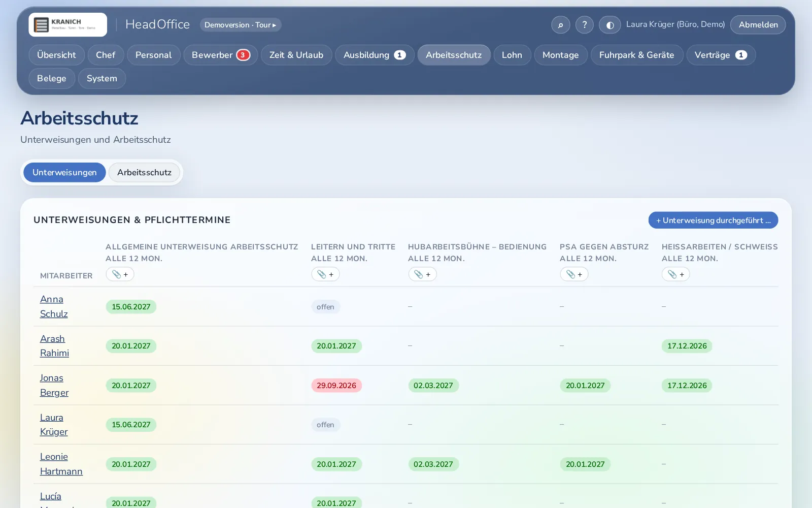Open Jonas Berger employee link

[x=54, y=385]
